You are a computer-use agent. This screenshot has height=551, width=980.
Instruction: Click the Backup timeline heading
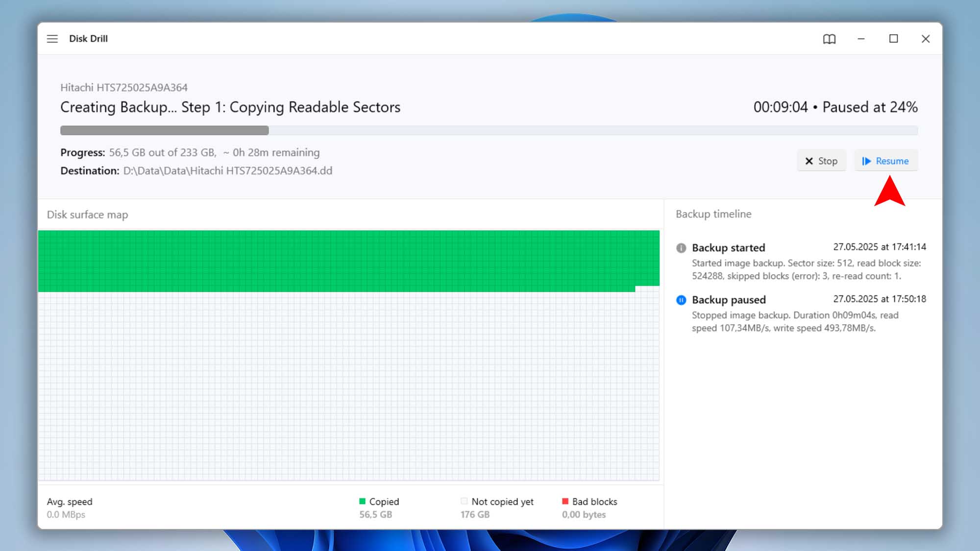[713, 214]
